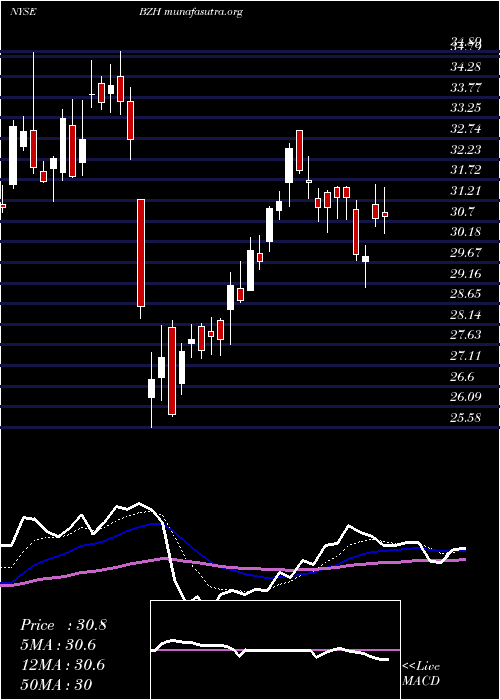Select the 29.16 price axis label
Viewport: 500px width, 700px height.
pyautogui.click(x=466, y=273)
